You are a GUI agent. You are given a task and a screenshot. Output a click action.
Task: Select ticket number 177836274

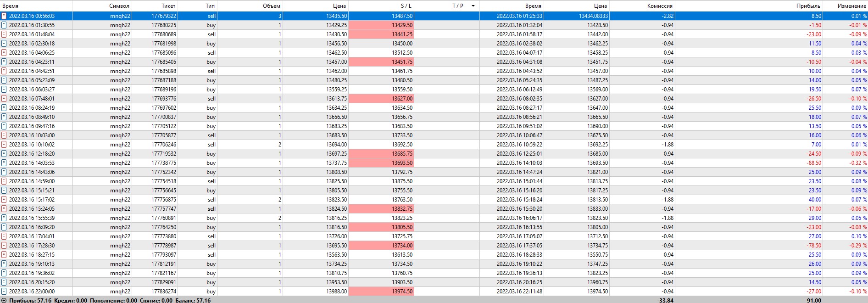pos(164,292)
